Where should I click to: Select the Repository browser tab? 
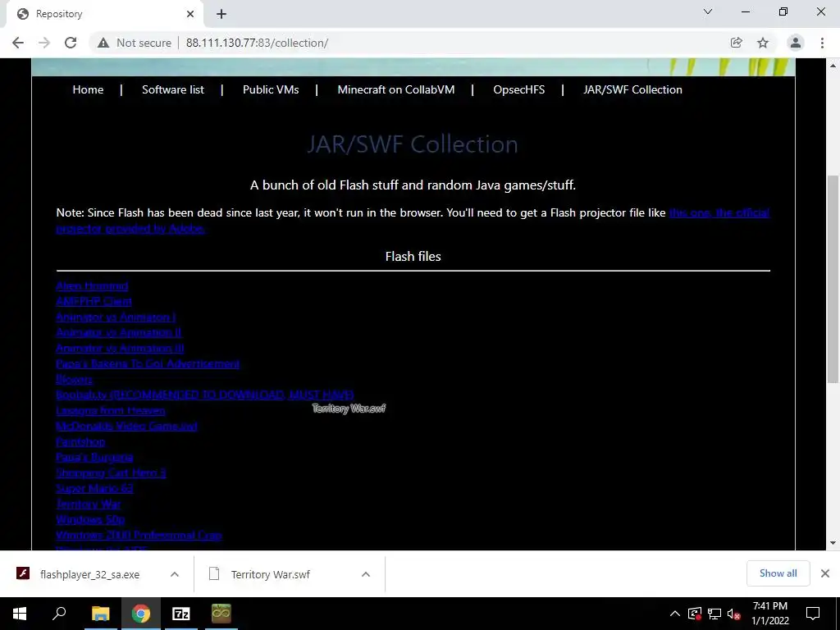(104, 14)
